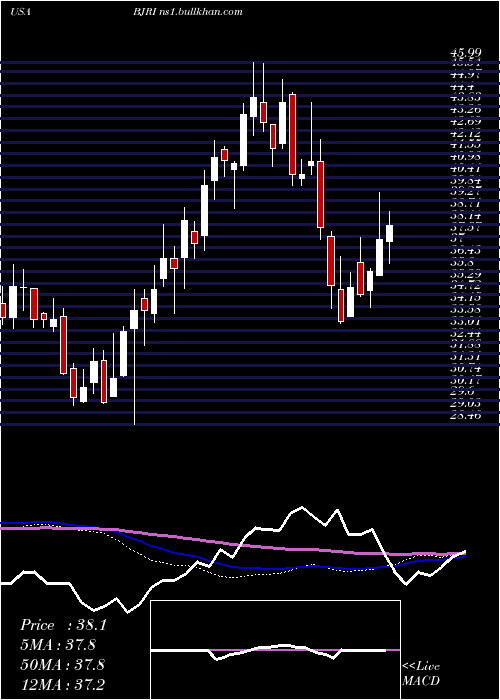
Task: Click the <<Live MACD label
Action: tap(421, 674)
